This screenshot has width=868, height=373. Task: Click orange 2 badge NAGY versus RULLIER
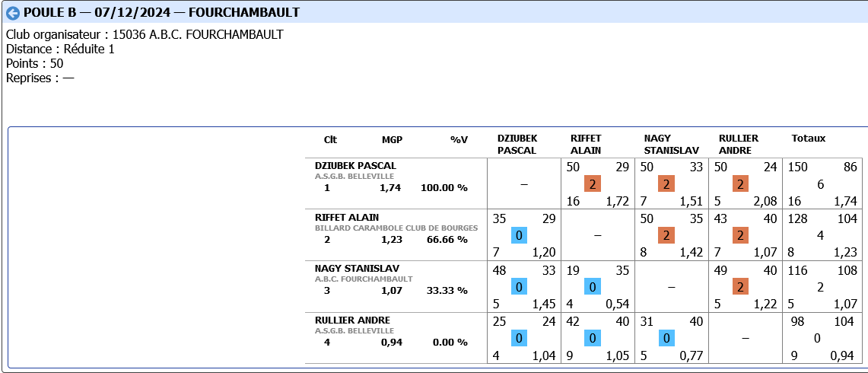pos(740,286)
